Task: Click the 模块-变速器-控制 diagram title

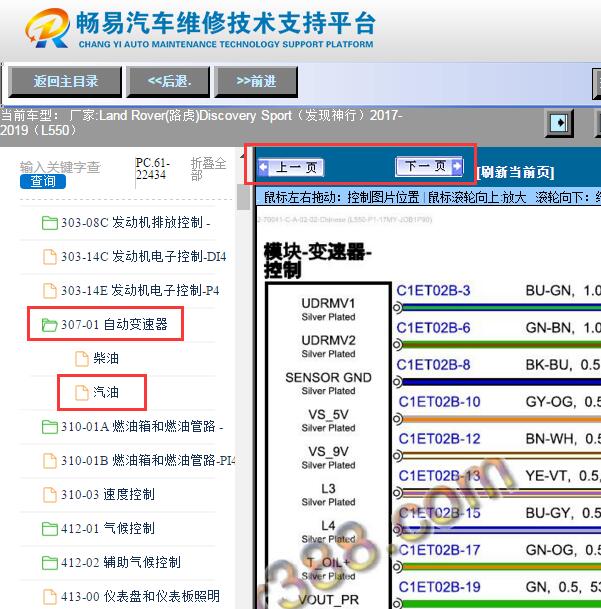Action: (318, 261)
